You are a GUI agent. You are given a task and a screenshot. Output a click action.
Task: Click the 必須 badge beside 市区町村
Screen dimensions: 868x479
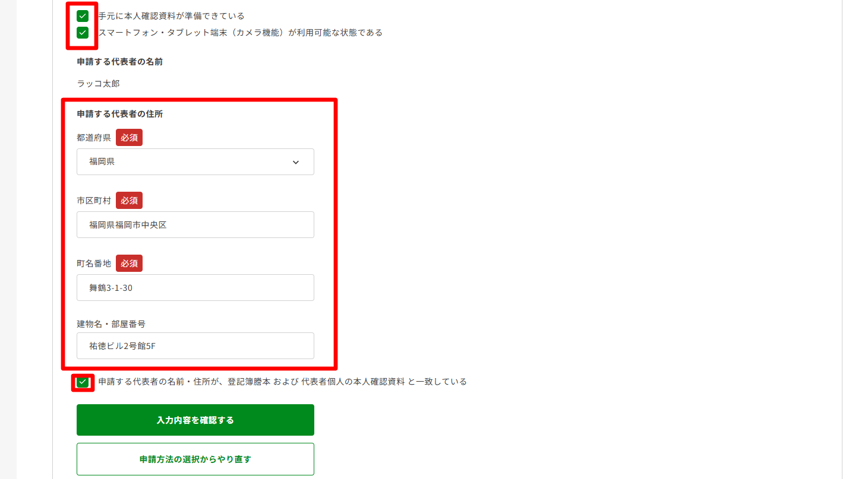point(129,201)
